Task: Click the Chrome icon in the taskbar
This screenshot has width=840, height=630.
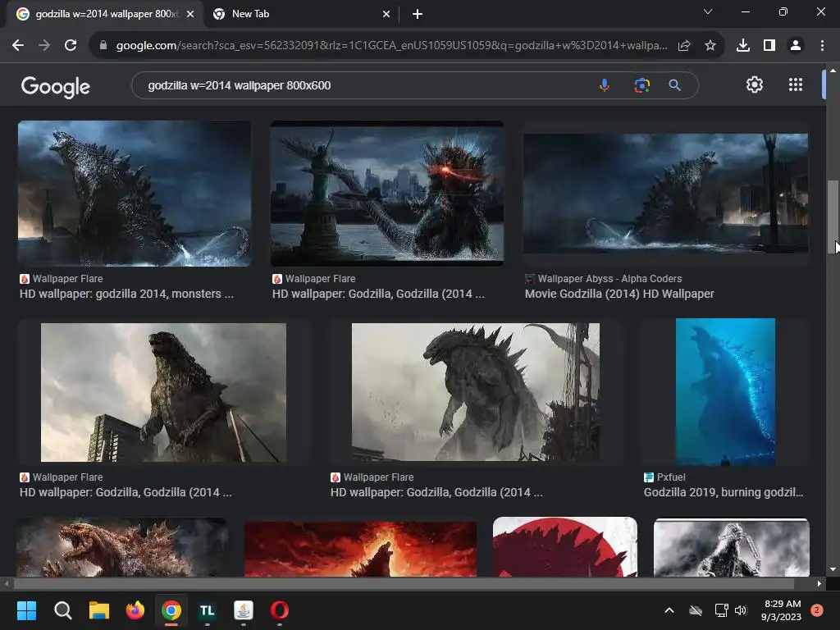Action: tap(171, 610)
